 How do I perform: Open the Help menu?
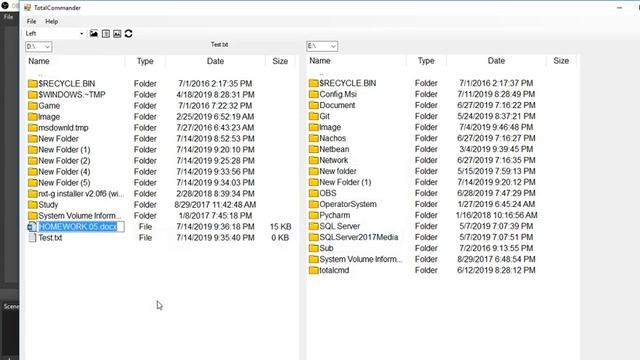coord(51,21)
